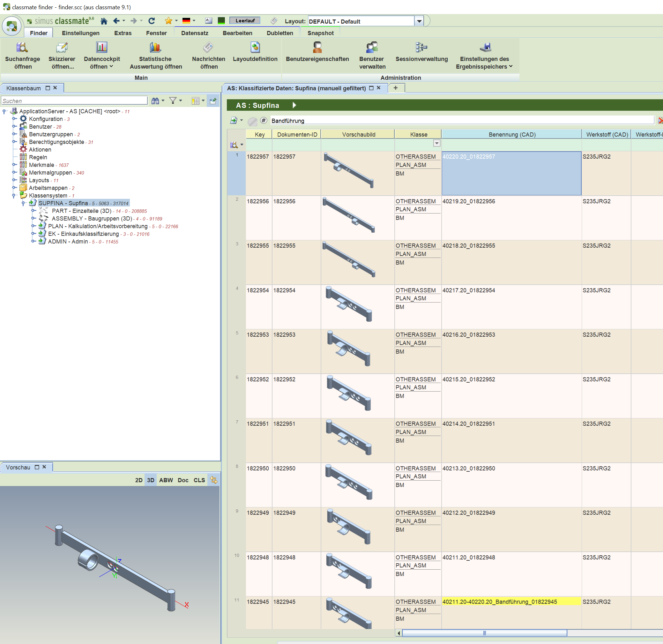Expand the Konfiguration tree node
663x644 pixels.
[x=15, y=119]
